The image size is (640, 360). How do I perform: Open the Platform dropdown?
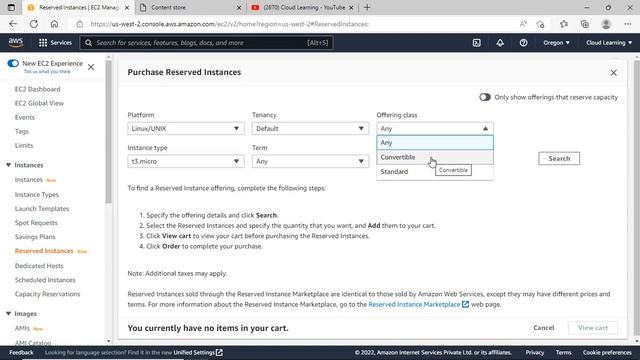[186, 129]
